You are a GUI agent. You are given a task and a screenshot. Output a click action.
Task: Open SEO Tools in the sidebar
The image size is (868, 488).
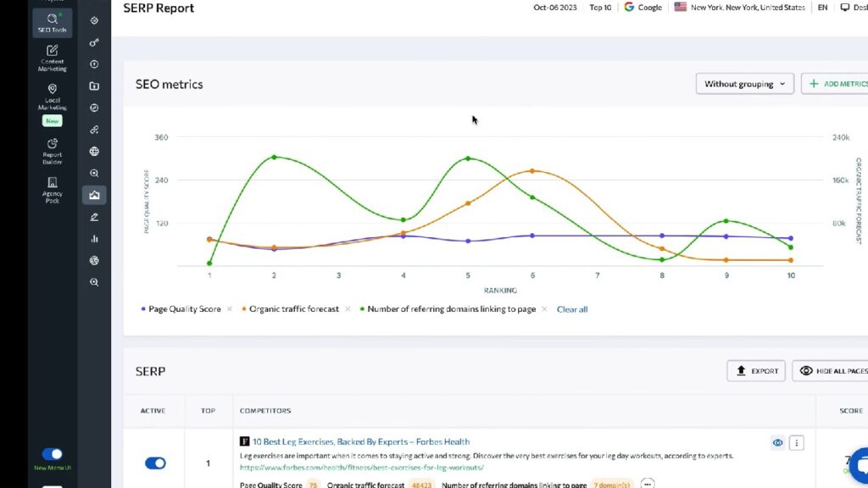(52, 23)
